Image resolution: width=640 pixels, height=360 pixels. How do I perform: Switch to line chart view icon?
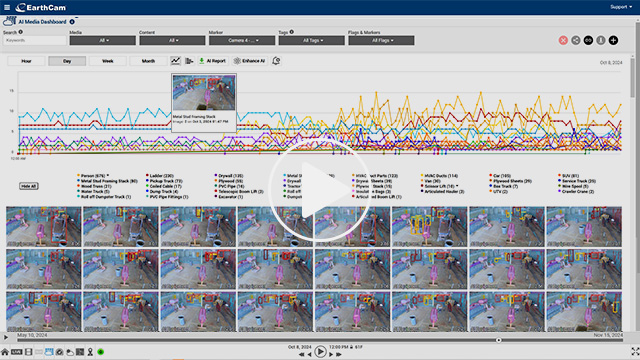pos(176,61)
